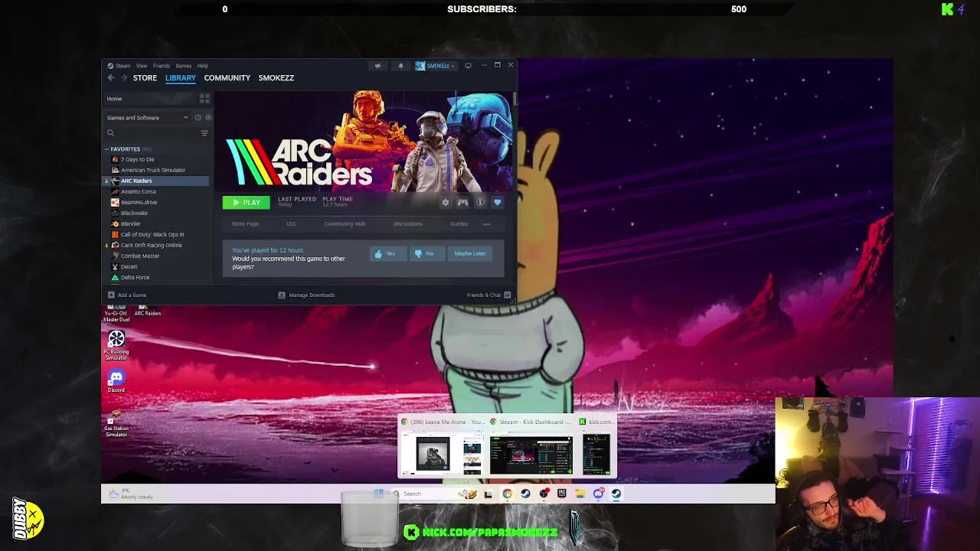Click File Explorer folder in taskbar

[x=580, y=494]
